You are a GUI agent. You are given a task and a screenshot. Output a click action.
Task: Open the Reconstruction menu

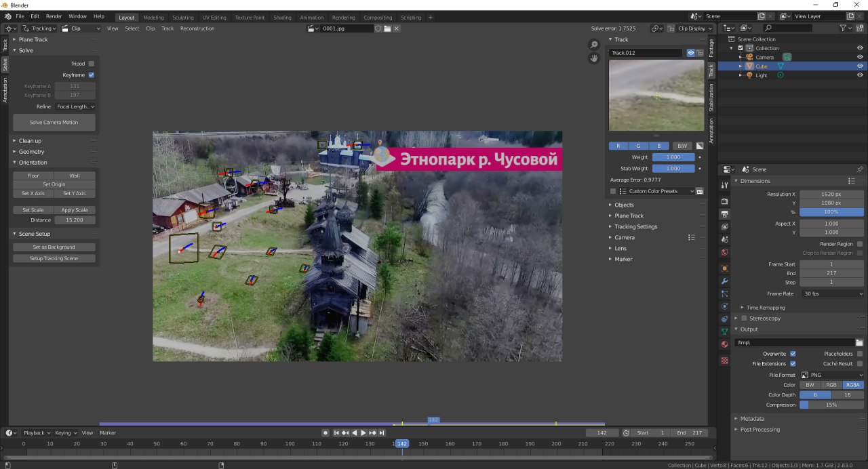(197, 28)
